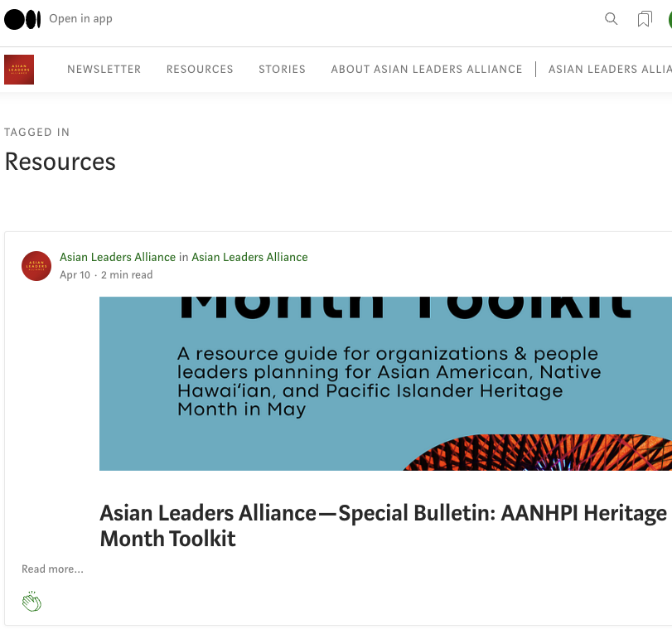Open the Newsletter tab
The height and width of the screenshot is (639, 672).
pyautogui.click(x=104, y=69)
